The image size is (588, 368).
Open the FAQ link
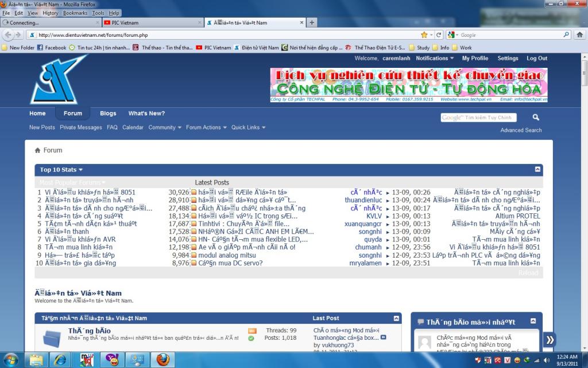112,127
